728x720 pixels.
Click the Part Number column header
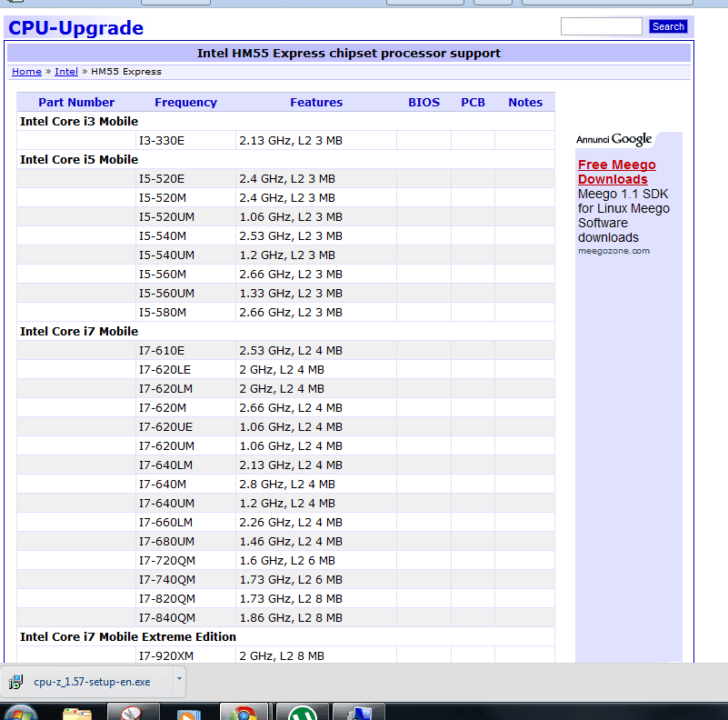point(76,102)
